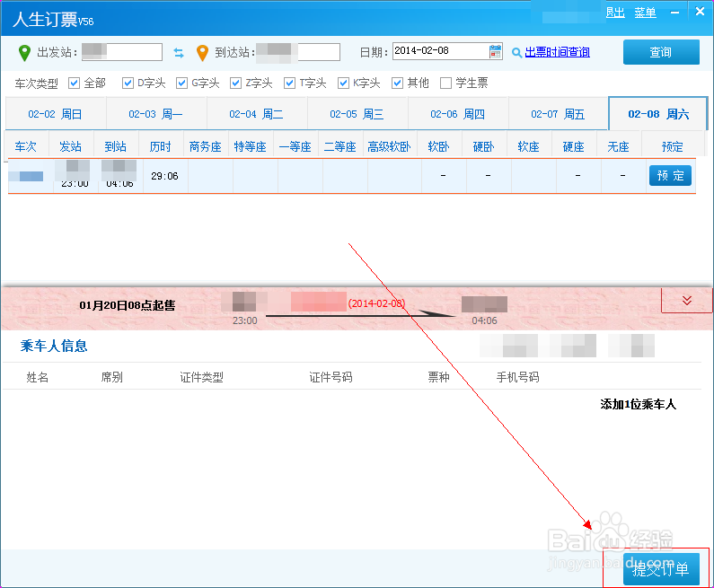Minimize the 人生订票 window
Viewport: 714px width, 588px height.
(x=674, y=13)
